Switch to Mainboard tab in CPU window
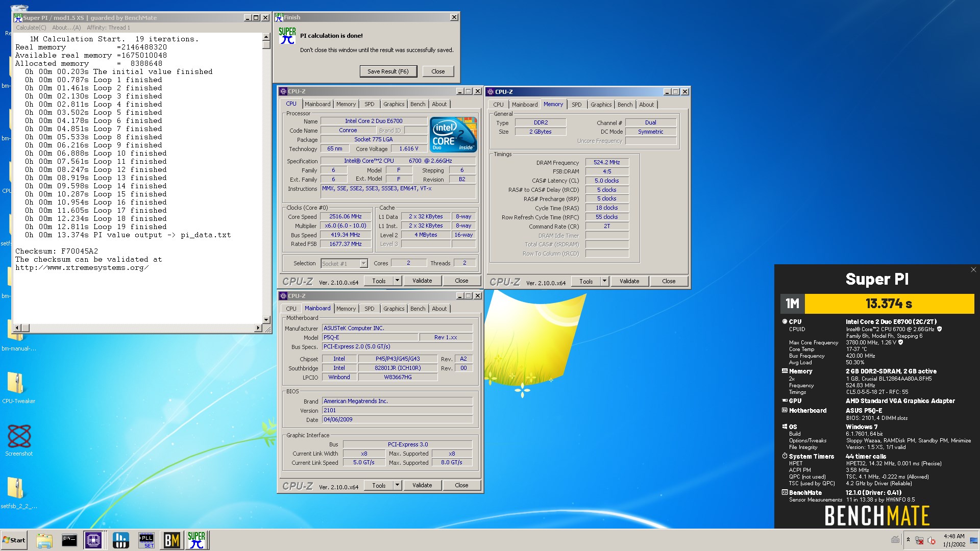 [x=317, y=104]
